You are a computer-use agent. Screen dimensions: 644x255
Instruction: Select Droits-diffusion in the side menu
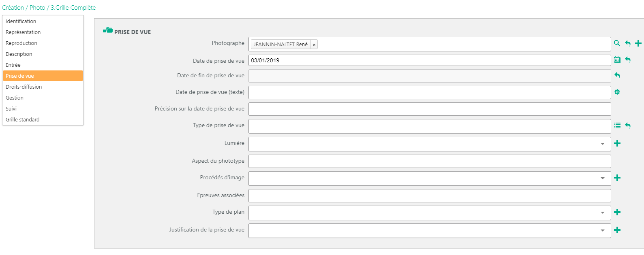[x=24, y=87]
